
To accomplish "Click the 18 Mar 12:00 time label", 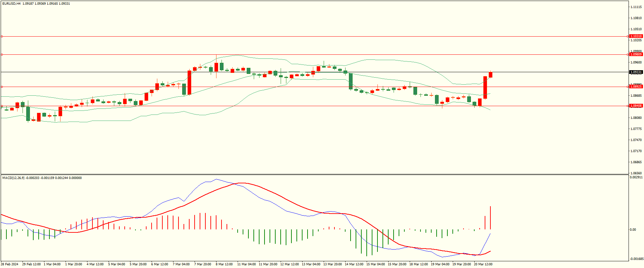I will tap(418, 264).
